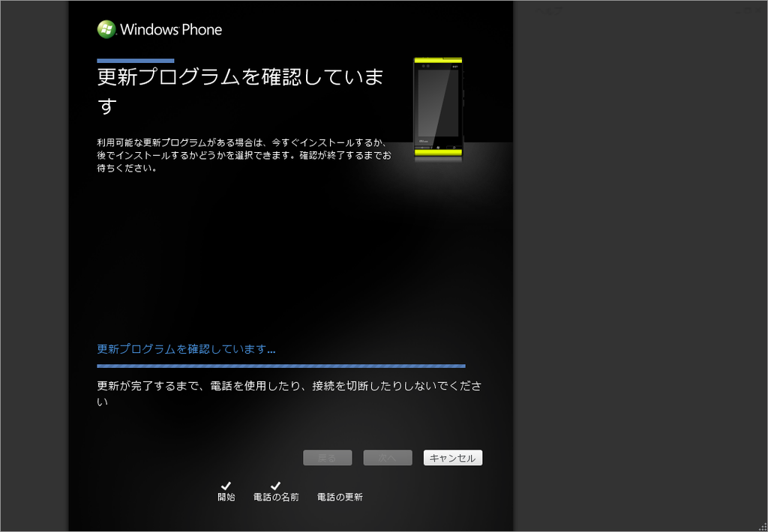Screen dimensions: 768x532
Task: Click the green Windows Phone logo orb
Action: tap(106, 29)
